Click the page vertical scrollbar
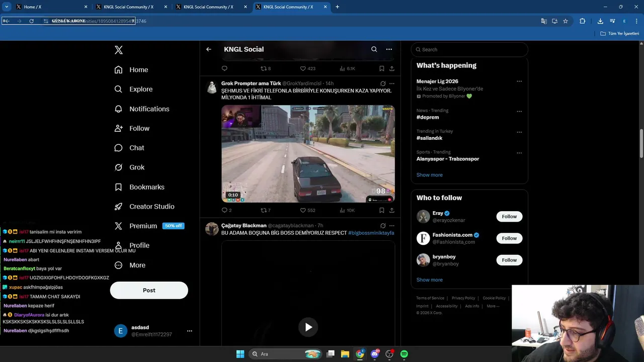The image size is (644, 362). click(641, 144)
